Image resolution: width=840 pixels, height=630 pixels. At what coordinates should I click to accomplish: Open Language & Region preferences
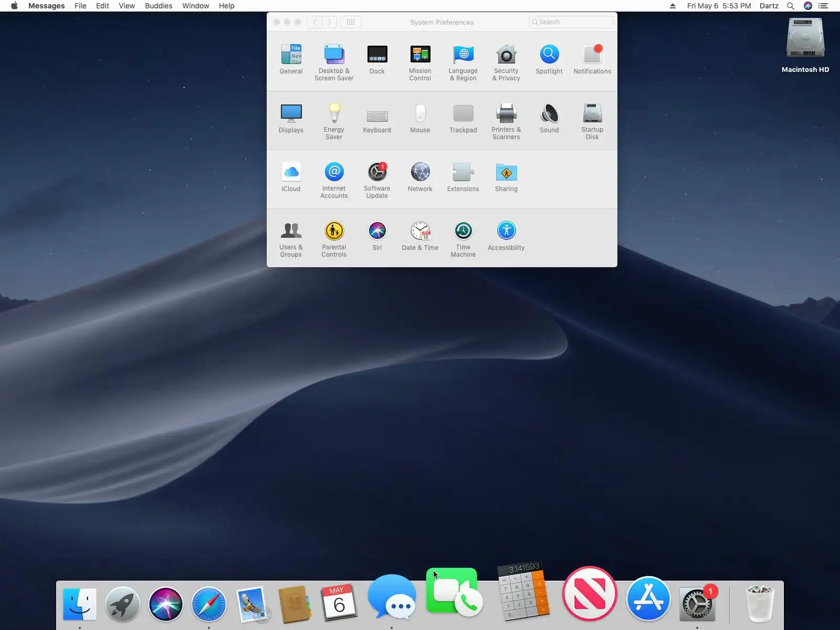[x=463, y=62]
